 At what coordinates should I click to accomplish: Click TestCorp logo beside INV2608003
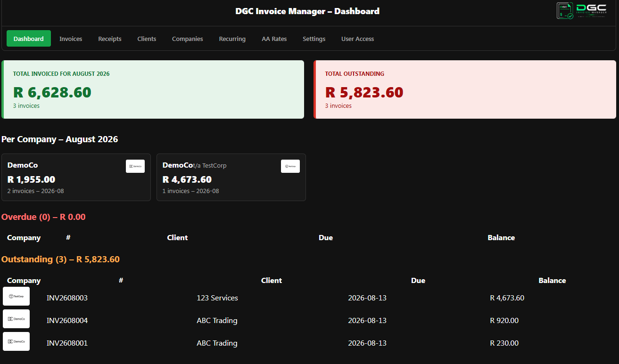tap(16, 296)
